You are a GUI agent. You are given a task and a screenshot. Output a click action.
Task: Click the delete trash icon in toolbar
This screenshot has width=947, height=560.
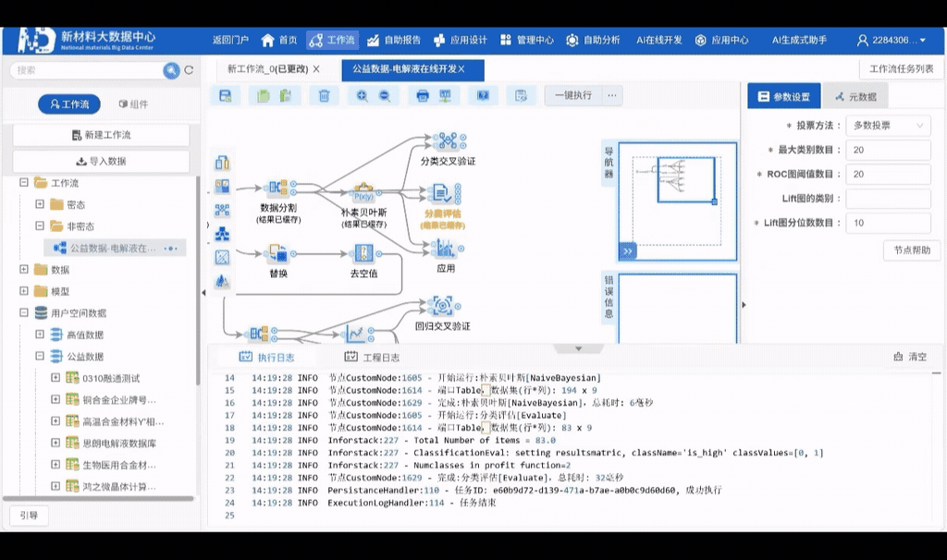[x=324, y=95]
